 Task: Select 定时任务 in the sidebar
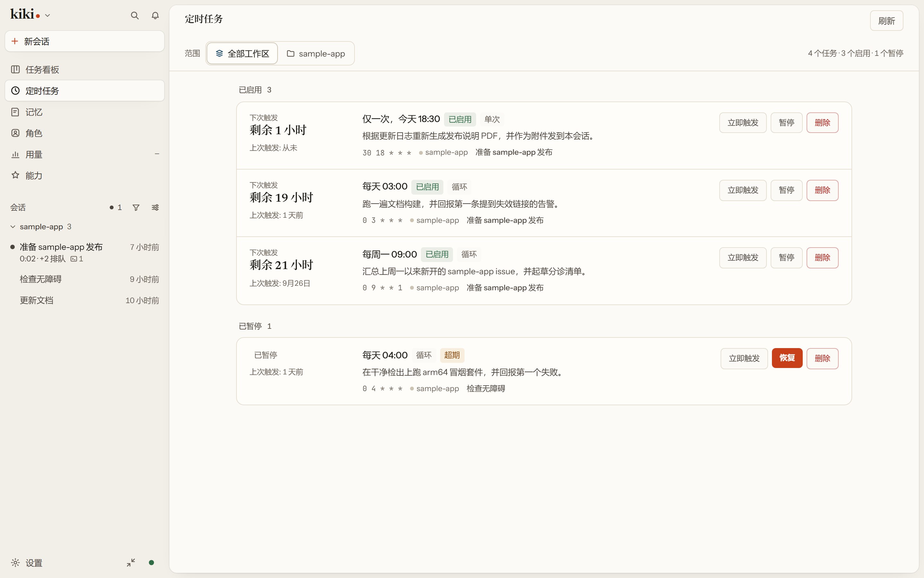click(84, 91)
